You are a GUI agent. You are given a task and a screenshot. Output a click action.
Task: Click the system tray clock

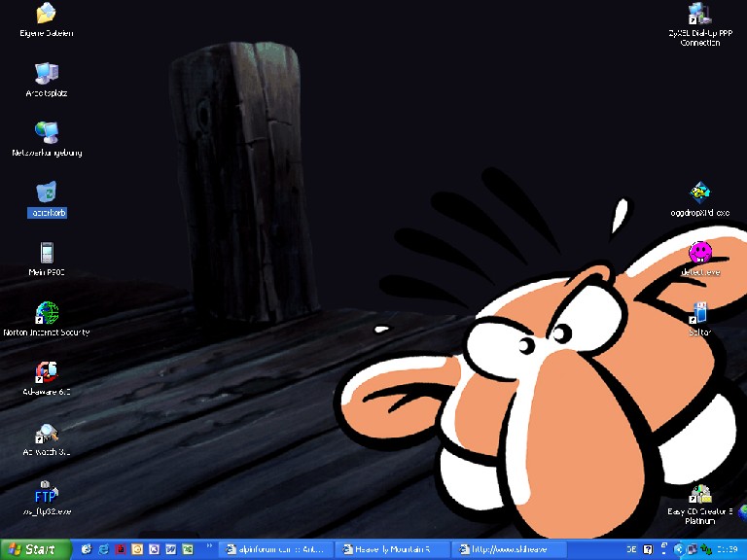(x=727, y=549)
